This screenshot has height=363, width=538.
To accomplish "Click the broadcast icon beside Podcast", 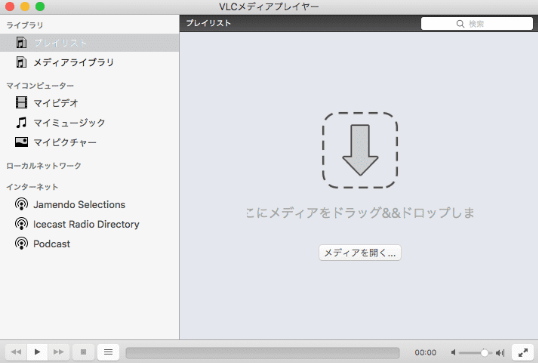I will pos(21,244).
